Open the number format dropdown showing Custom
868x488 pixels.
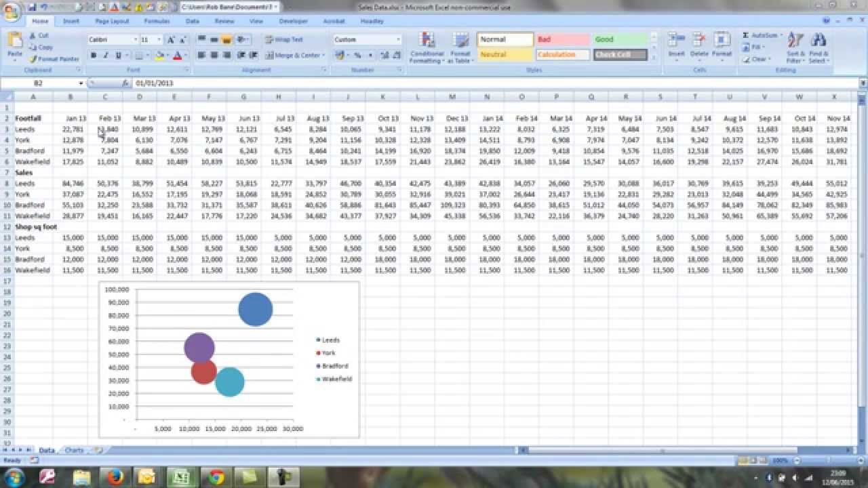[398, 39]
